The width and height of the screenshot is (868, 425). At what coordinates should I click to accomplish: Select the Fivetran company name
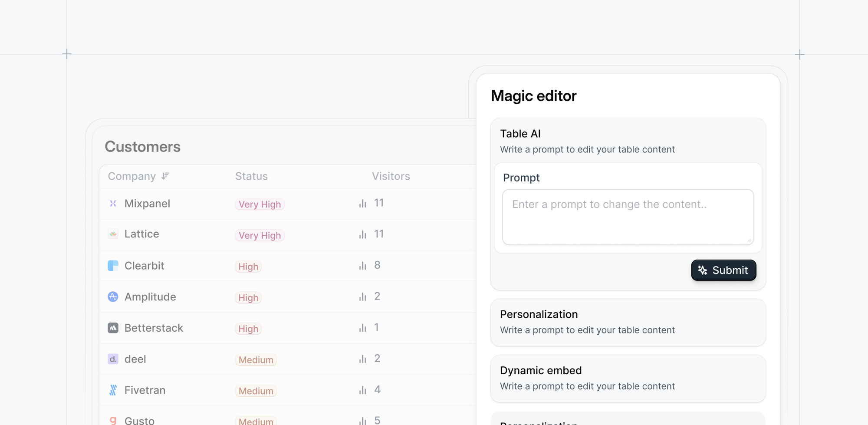click(145, 390)
